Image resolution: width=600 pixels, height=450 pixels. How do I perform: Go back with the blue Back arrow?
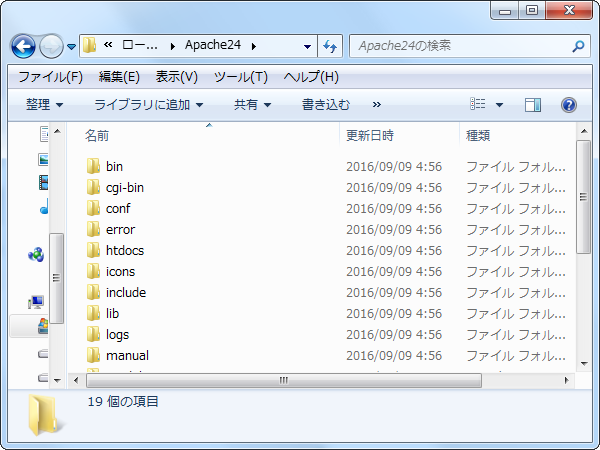[23, 47]
